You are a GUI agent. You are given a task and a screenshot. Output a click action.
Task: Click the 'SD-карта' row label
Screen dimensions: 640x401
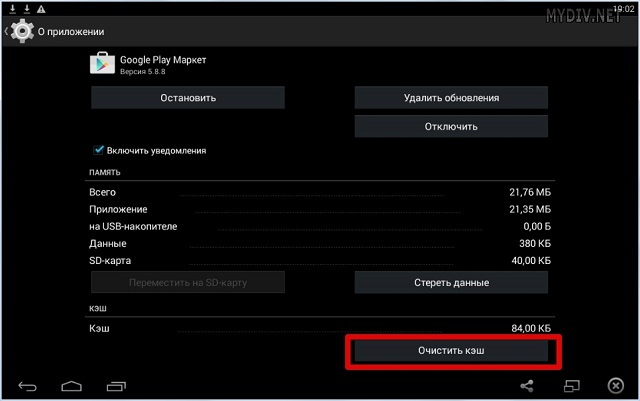coord(110,261)
